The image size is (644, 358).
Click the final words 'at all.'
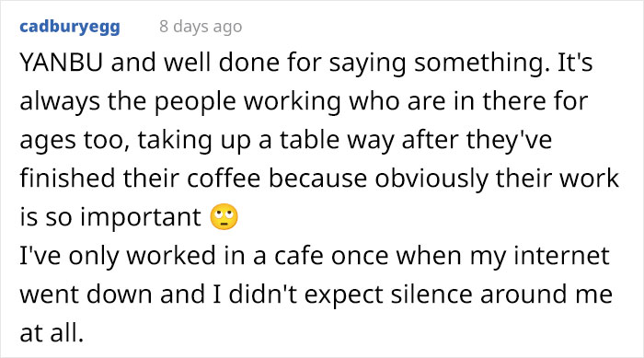[52, 334]
